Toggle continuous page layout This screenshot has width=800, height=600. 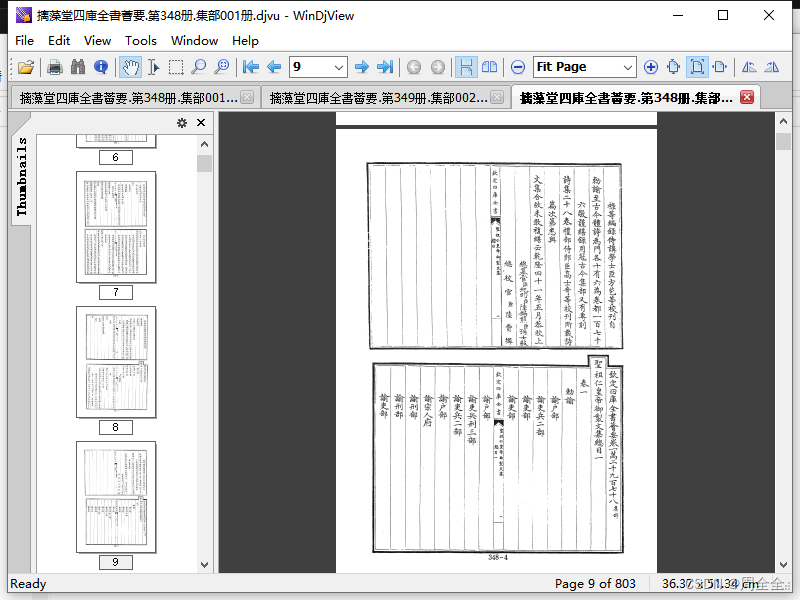point(466,67)
